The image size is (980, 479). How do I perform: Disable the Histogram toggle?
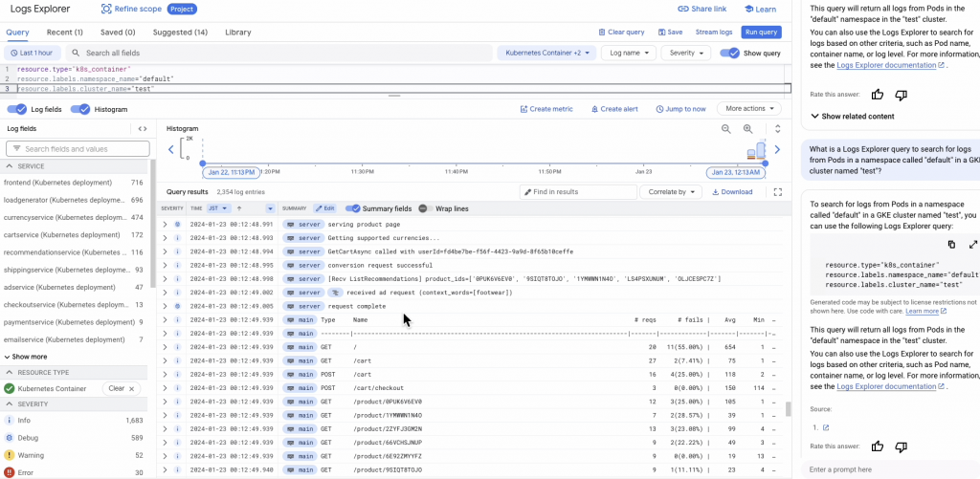coord(82,109)
